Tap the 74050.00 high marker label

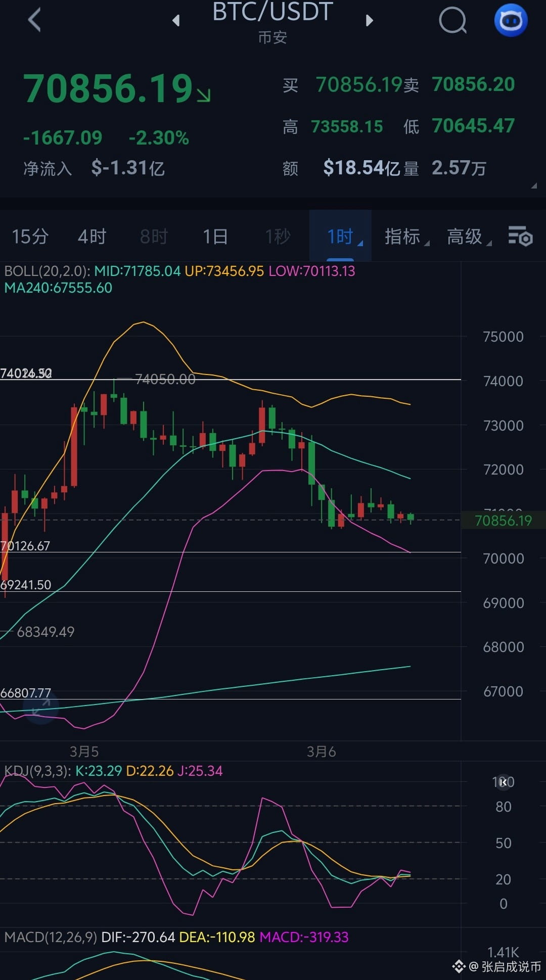click(x=165, y=379)
